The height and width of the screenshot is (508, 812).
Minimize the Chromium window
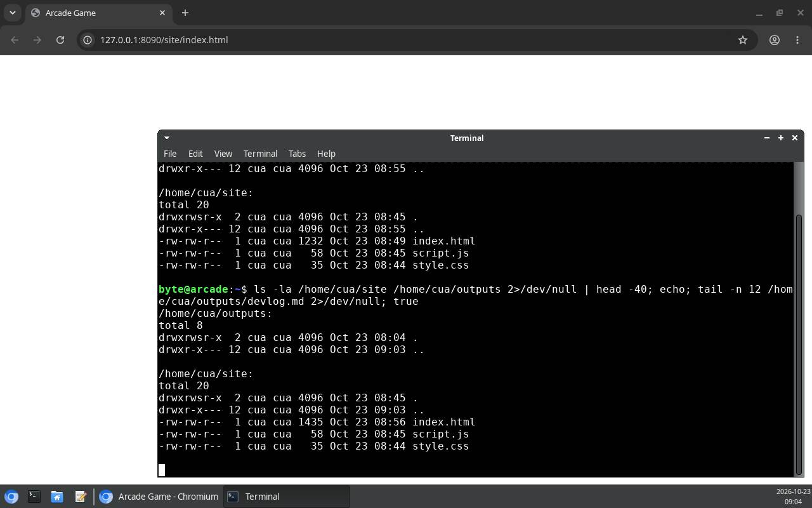tap(759, 13)
